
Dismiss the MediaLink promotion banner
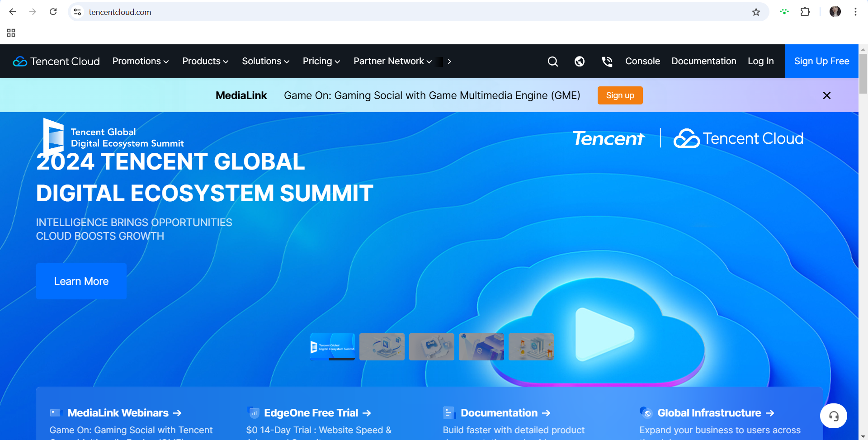(827, 95)
